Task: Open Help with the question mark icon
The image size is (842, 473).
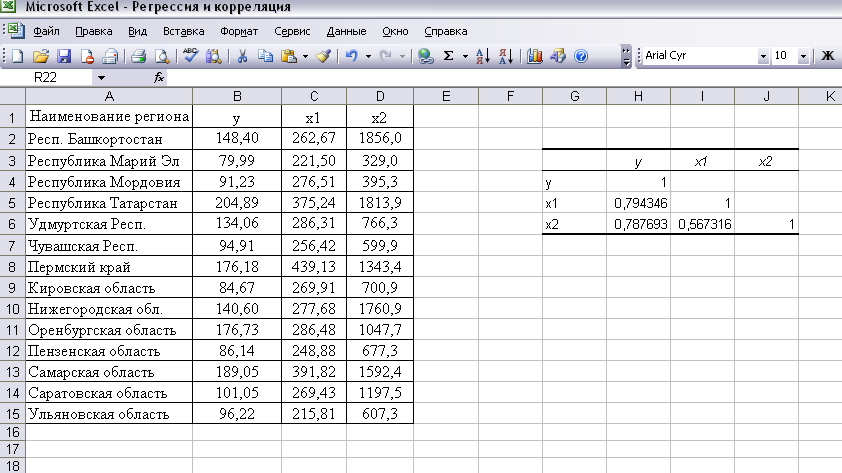Action: (x=581, y=56)
